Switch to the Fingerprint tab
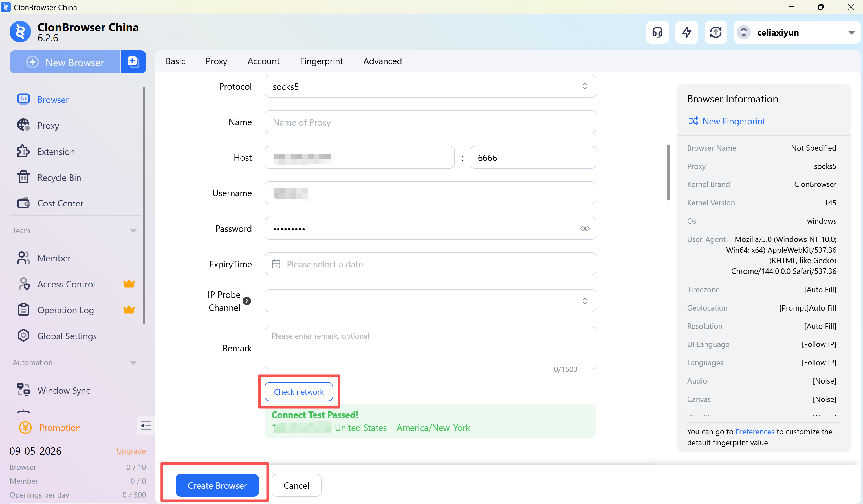This screenshot has width=863, height=504. (321, 61)
